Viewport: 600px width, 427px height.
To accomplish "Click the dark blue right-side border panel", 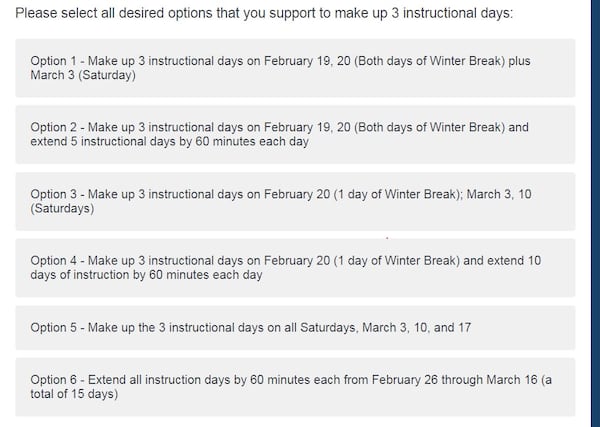I will tap(595, 214).
